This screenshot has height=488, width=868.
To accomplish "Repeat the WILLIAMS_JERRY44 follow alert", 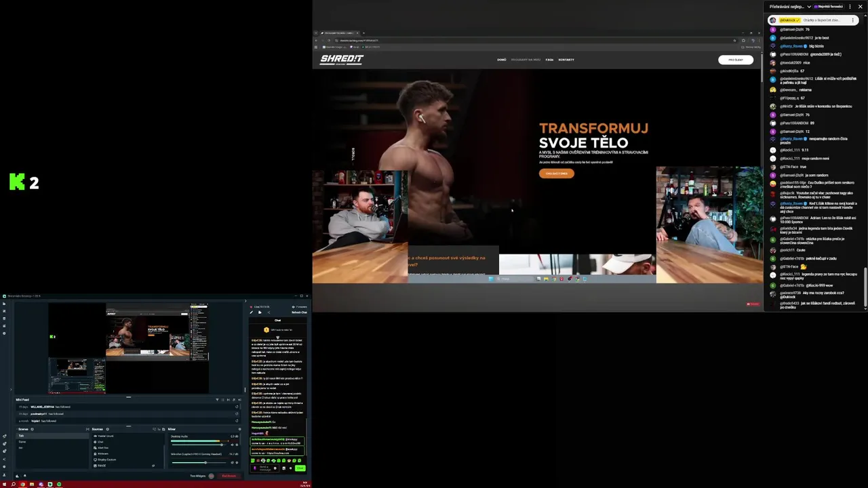I will pyautogui.click(x=237, y=407).
